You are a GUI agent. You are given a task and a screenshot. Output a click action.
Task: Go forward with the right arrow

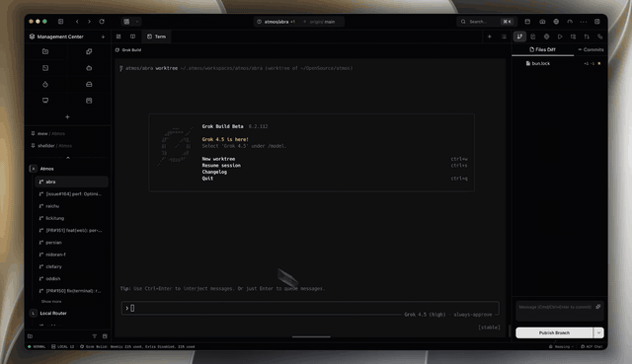pos(90,22)
